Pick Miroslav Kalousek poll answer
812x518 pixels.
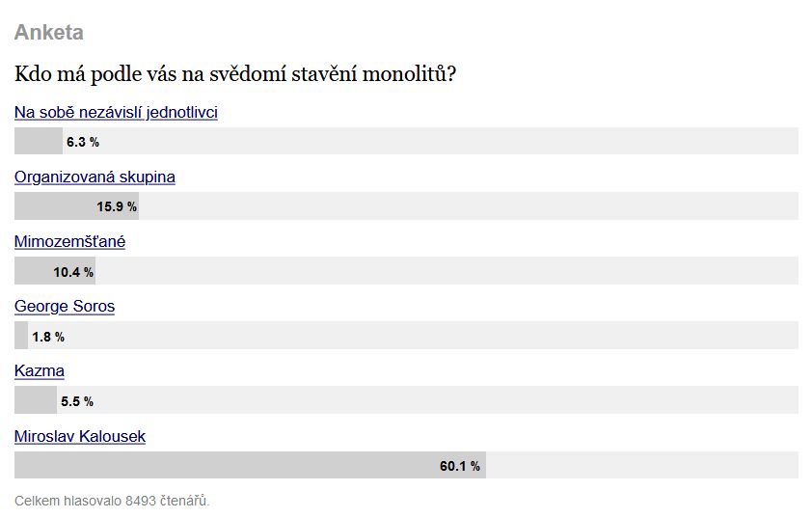80,437
